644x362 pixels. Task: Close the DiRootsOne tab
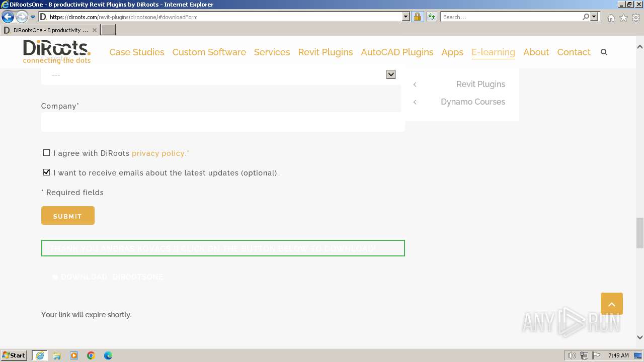[94, 30]
